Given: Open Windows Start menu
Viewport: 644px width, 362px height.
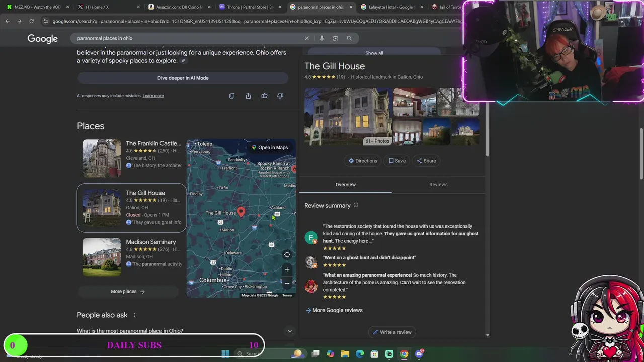Looking at the screenshot, I should point(225,354).
